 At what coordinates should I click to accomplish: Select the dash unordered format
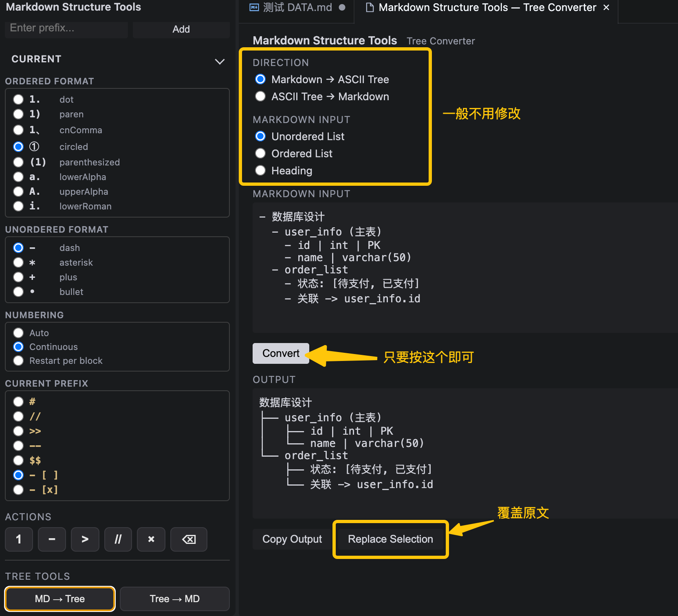point(18,248)
